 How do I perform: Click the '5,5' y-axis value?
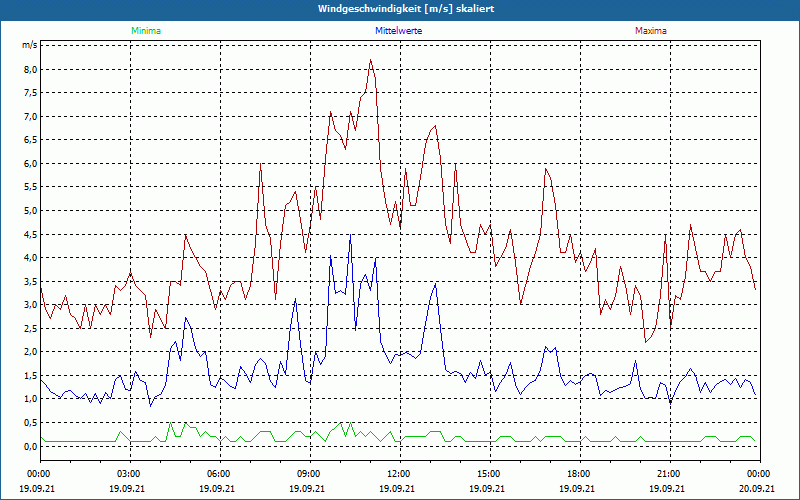(x=31, y=187)
